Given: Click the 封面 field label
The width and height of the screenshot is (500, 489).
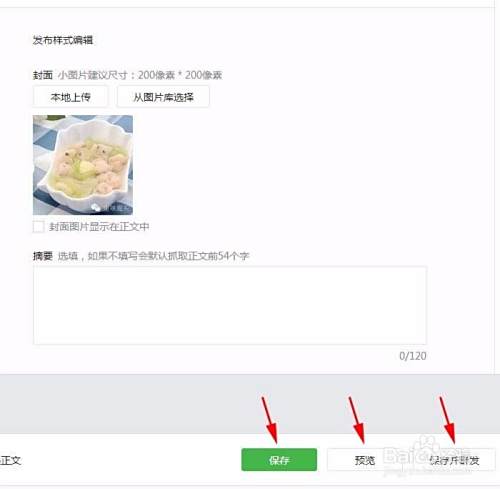Looking at the screenshot, I should 43,75.
